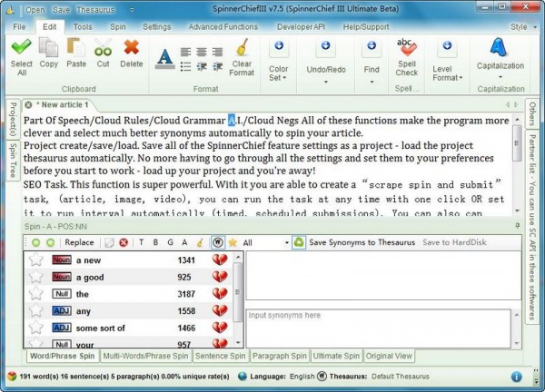Align text right in Format group
Screen dimensions: 545x392
coord(218,52)
